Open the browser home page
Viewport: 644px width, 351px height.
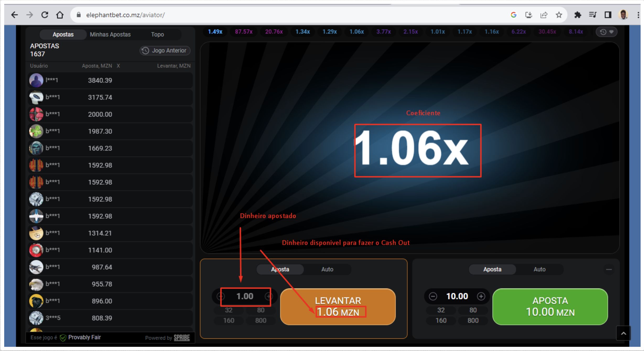click(60, 15)
